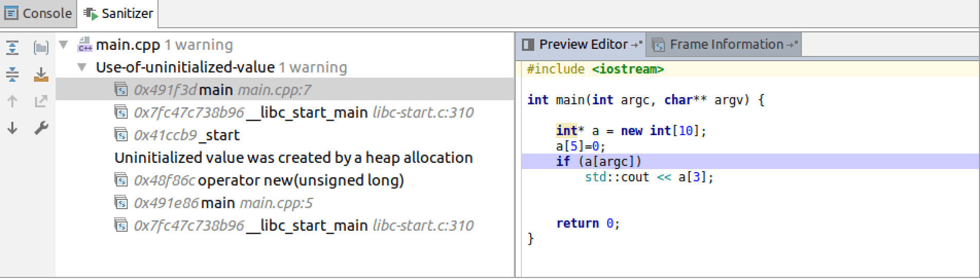The height and width of the screenshot is (279, 980).
Task: Click the up arrow to go to previous warning
Action: [x=12, y=101]
